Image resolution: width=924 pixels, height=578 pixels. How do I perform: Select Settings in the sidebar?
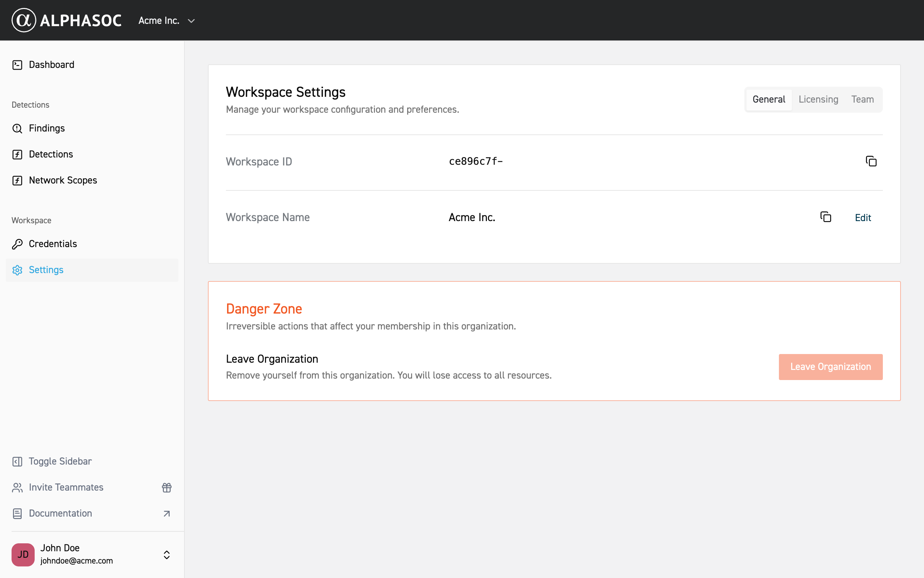click(x=92, y=270)
